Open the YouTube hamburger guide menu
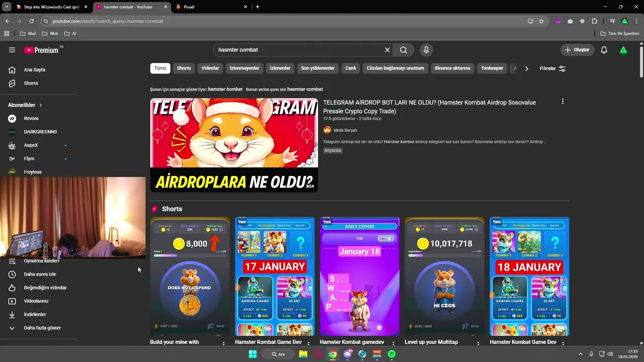 (x=12, y=50)
